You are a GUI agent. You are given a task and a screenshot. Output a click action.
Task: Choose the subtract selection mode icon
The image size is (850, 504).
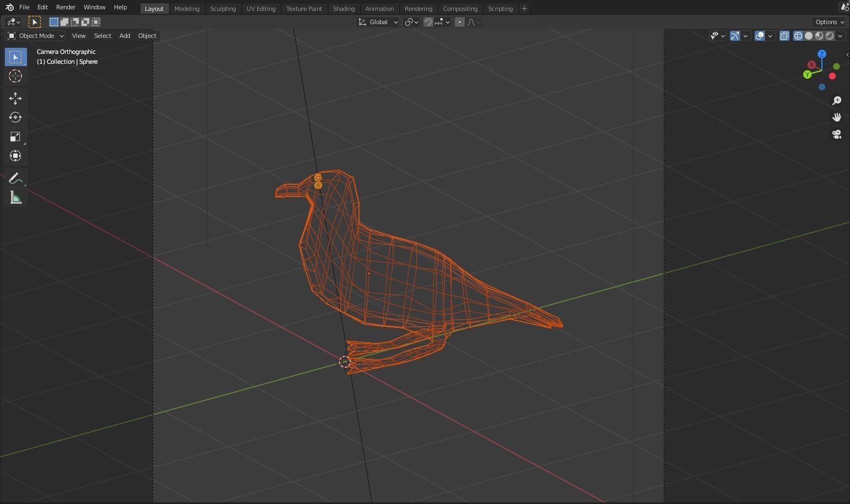click(75, 22)
